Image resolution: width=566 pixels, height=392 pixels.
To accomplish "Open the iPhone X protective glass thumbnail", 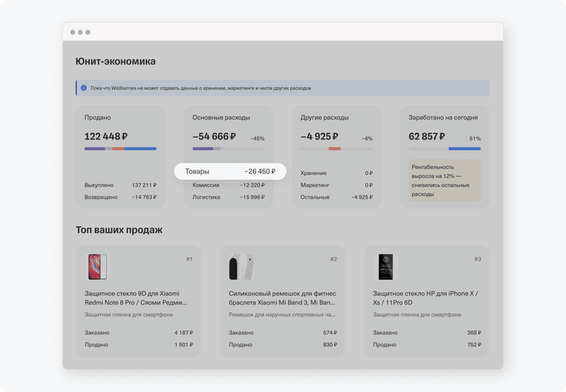I will click(386, 266).
